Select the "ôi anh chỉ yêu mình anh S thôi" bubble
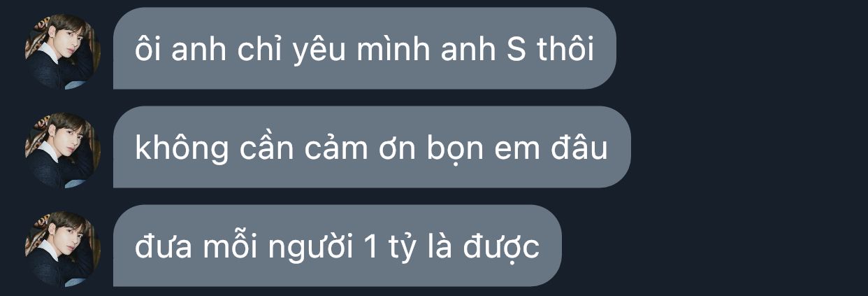 click(364, 48)
